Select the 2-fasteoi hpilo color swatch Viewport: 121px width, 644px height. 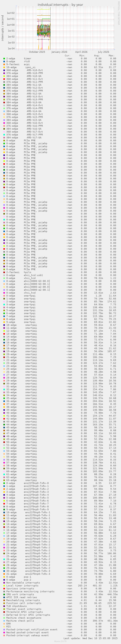[4, 273]
